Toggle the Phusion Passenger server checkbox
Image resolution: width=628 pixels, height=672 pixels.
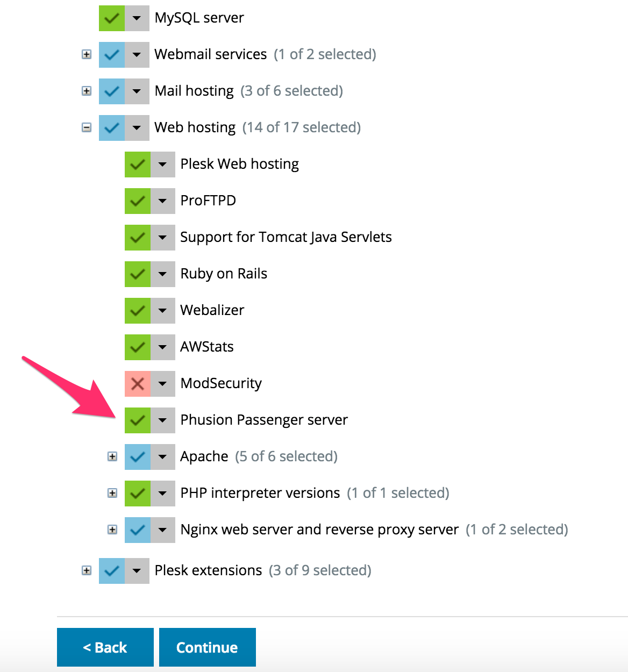click(137, 420)
